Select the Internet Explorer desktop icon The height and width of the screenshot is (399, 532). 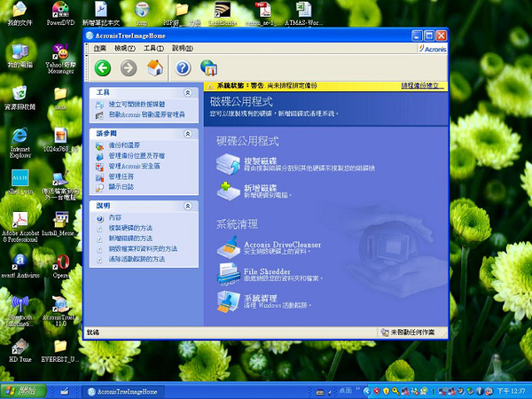20,143
